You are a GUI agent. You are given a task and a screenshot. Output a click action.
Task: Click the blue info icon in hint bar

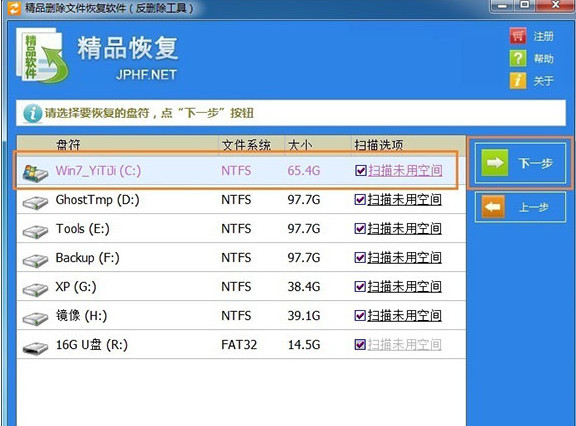33,113
